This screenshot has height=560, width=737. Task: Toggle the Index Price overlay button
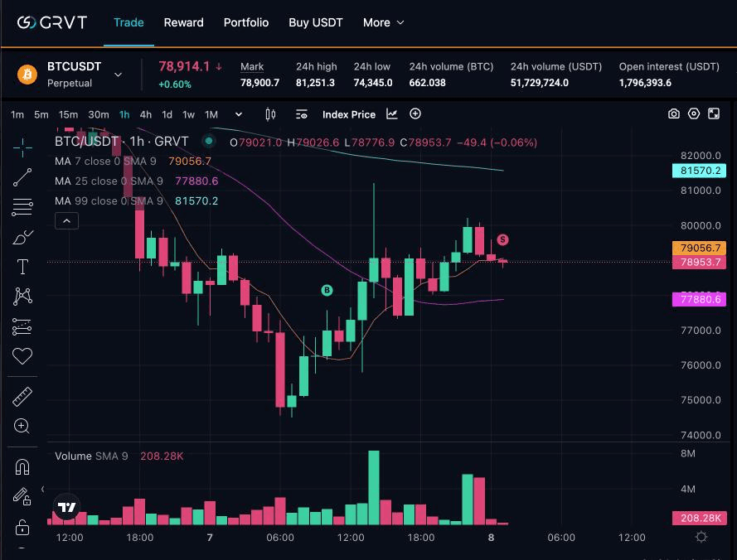(x=349, y=114)
